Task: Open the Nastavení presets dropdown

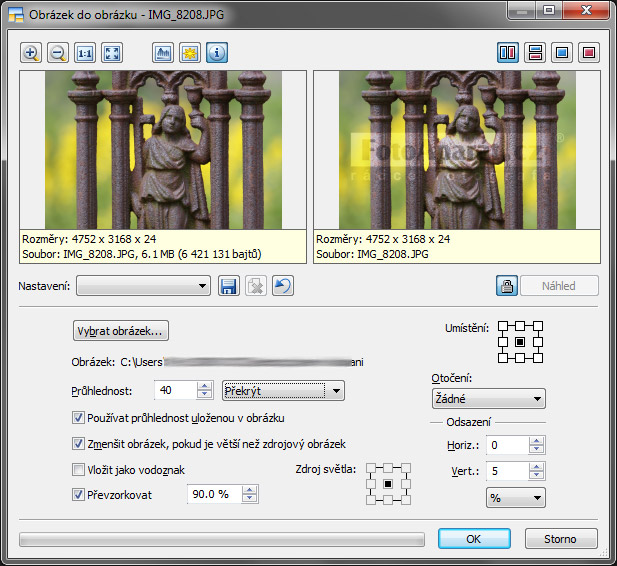Action: point(143,287)
